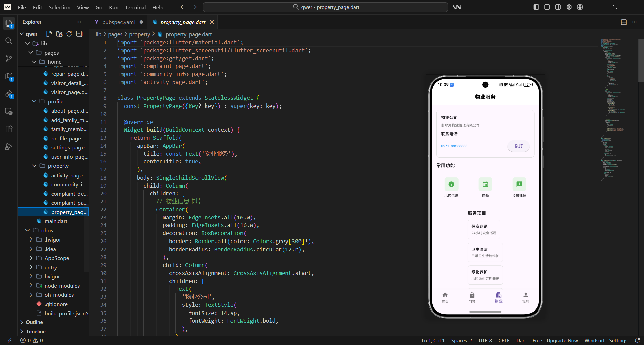Open the Explorer view in activity bar

(x=9, y=23)
